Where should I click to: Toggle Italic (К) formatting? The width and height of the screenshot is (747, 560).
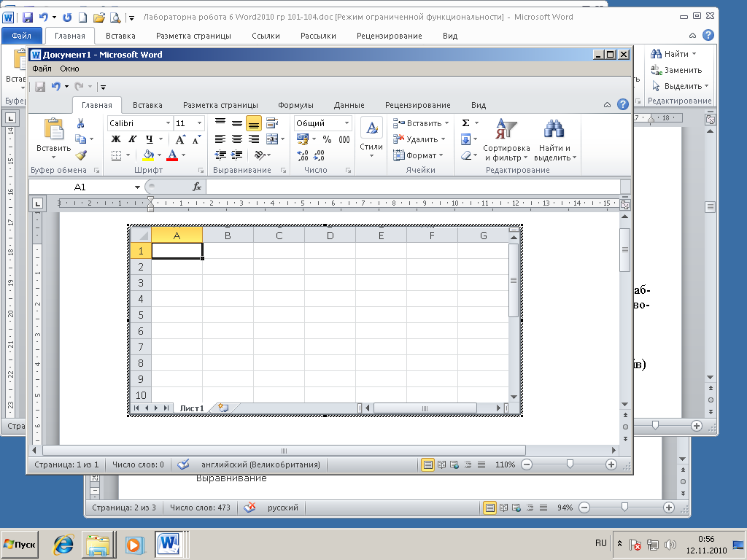pyautogui.click(x=133, y=139)
